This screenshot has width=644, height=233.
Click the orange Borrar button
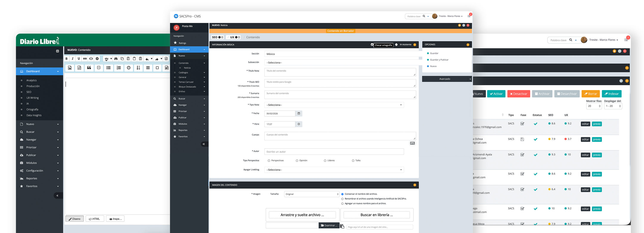click(x=591, y=94)
